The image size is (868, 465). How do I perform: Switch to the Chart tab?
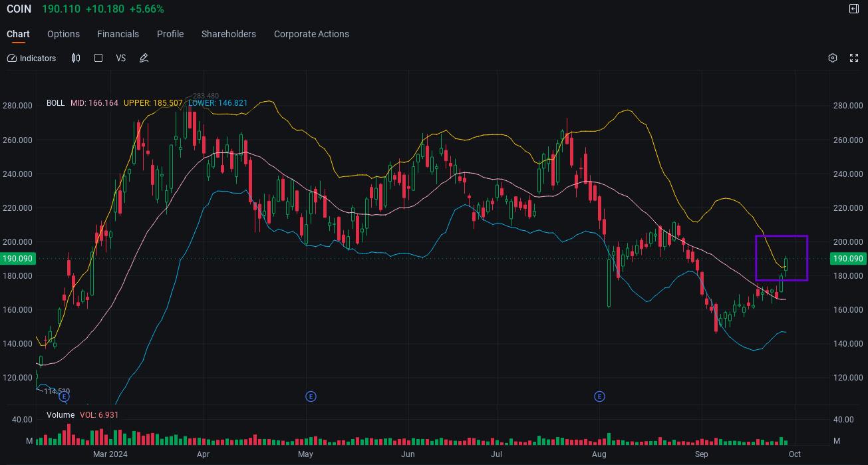18,34
